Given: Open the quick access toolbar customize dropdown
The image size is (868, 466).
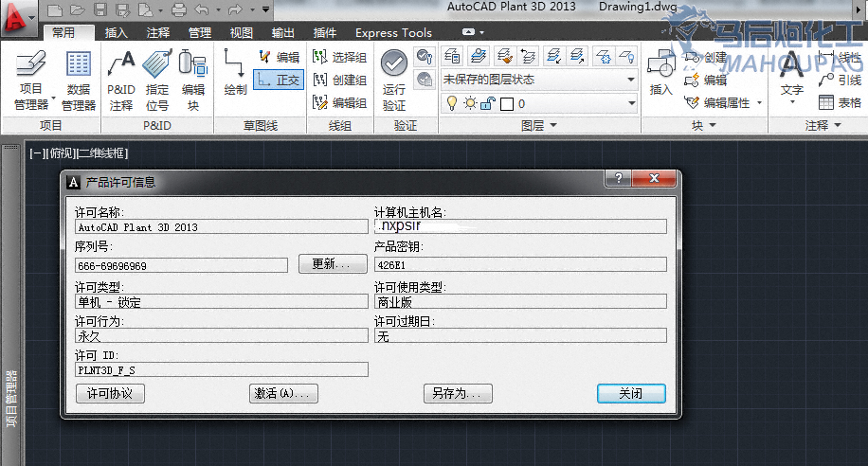Looking at the screenshot, I should coord(265,9).
